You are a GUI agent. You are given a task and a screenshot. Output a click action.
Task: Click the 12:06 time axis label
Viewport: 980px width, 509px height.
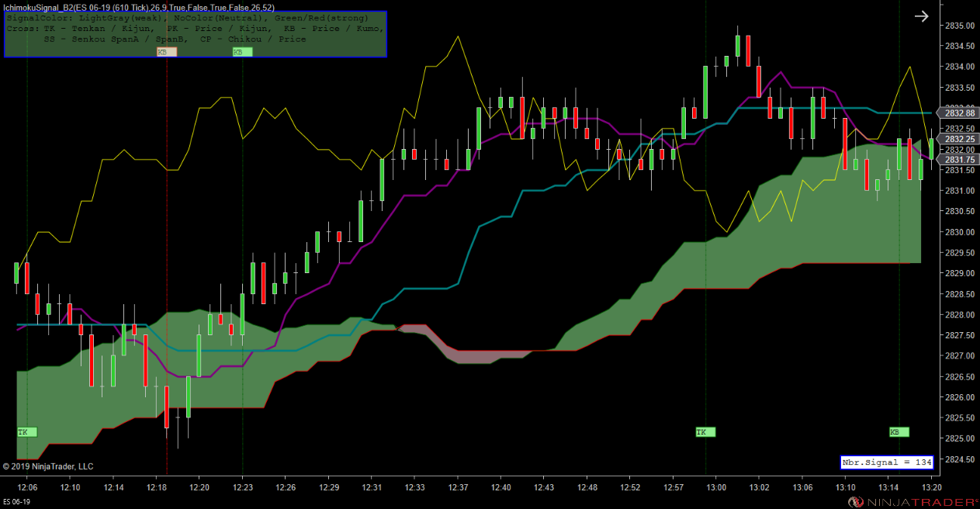tap(27, 487)
